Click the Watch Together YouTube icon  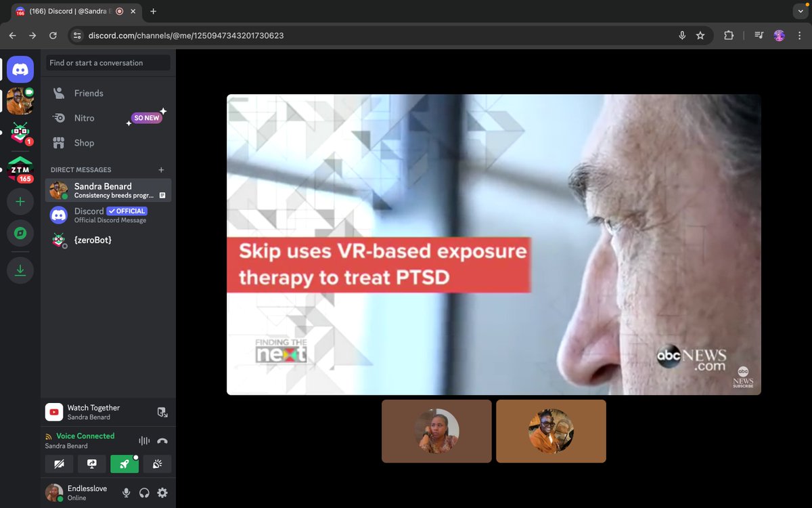pyautogui.click(x=54, y=412)
